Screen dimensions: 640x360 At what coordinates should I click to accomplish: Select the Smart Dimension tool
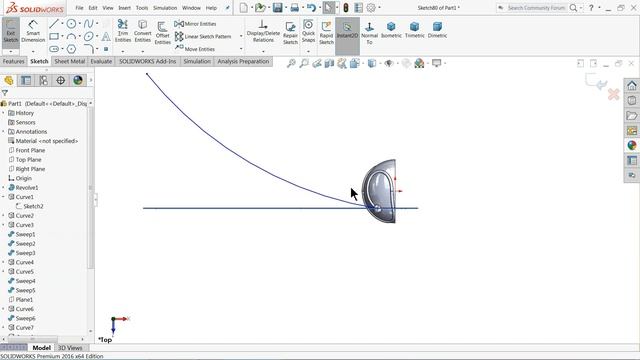[x=33, y=32]
